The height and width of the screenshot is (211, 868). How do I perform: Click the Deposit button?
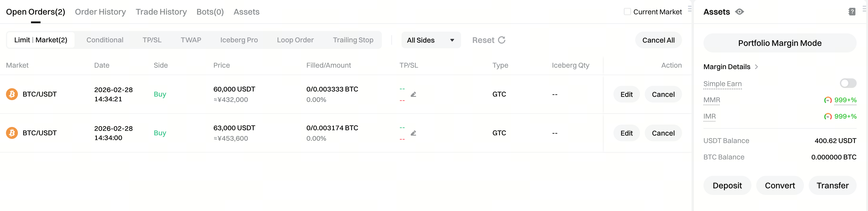[727, 185]
